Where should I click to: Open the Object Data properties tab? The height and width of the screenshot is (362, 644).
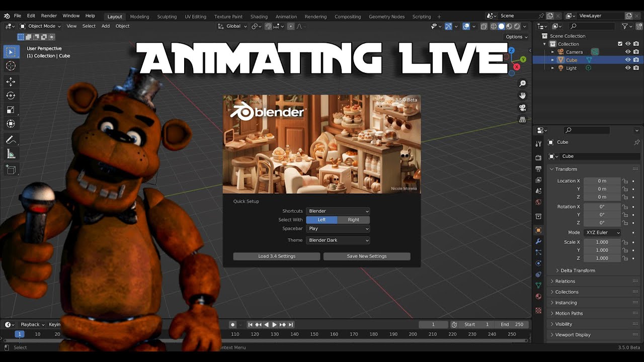[x=538, y=286]
